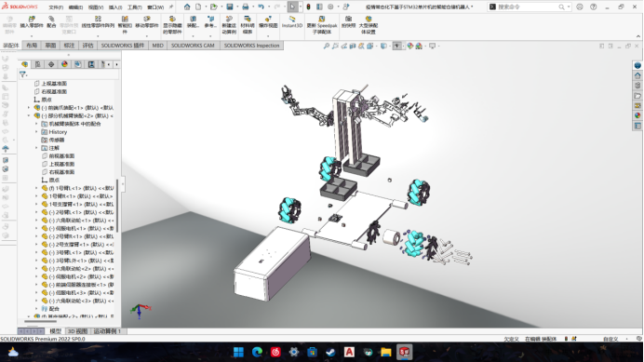Switch to the 草图 ribbon tab
644x362 pixels.
50,46
